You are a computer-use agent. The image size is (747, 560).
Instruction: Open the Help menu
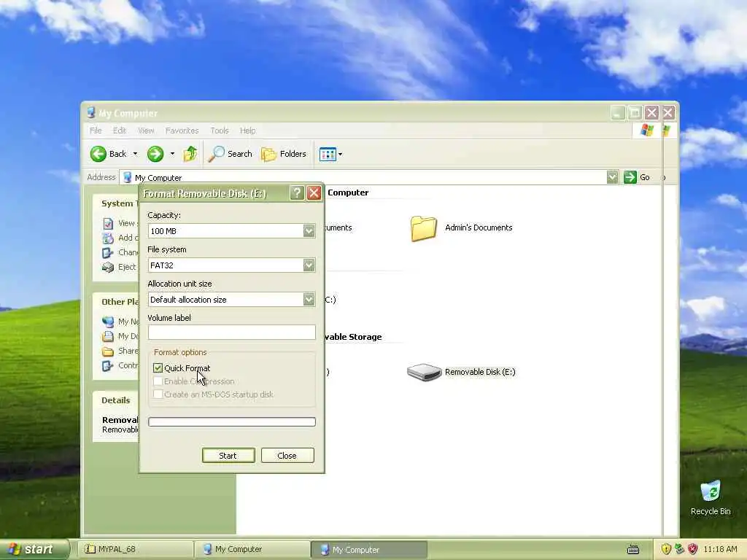[248, 131]
